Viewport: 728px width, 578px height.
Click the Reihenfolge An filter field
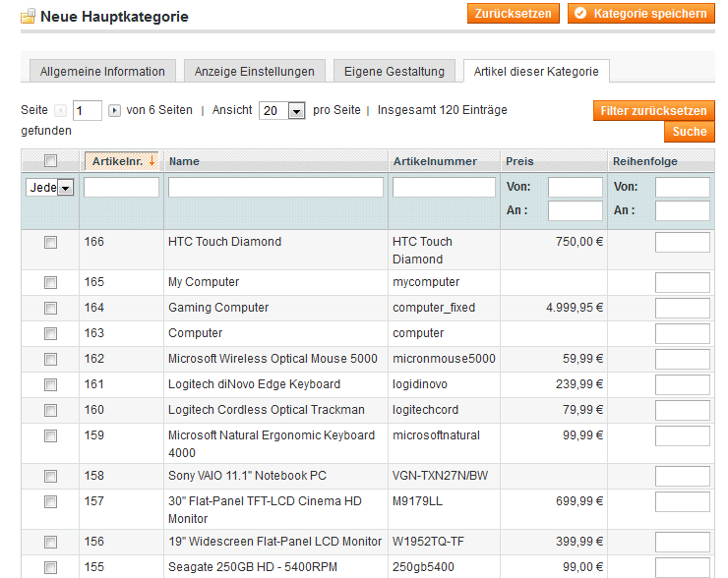pyautogui.click(x=683, y=210)
